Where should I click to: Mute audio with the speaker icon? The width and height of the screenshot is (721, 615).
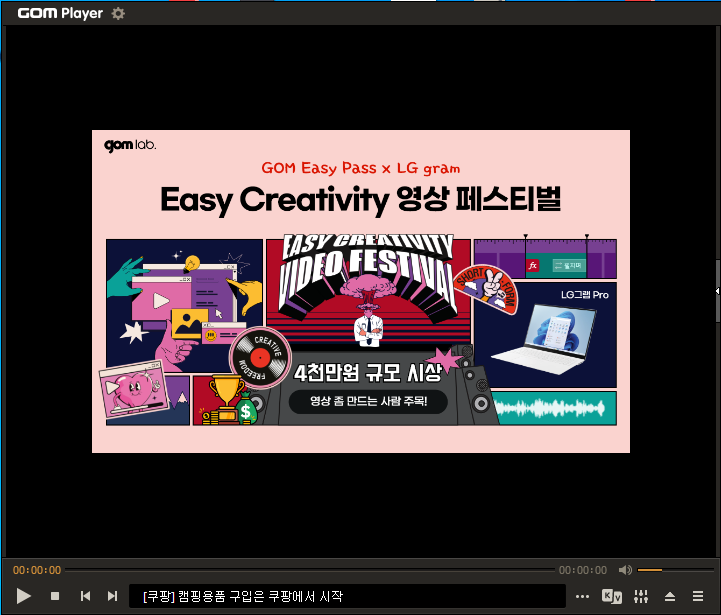tap(625, 570)
